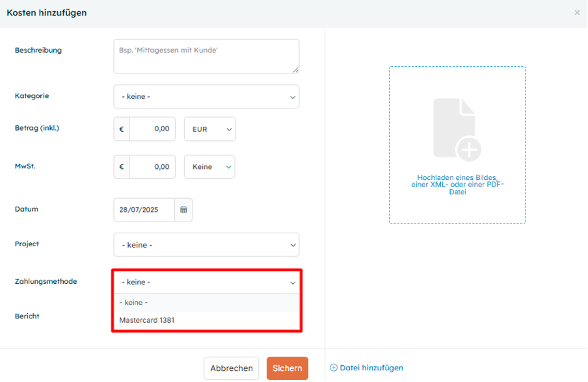Screen dimensions: 588x382
Task: Focus the Betrag amount input field
Action: point(152,129)
